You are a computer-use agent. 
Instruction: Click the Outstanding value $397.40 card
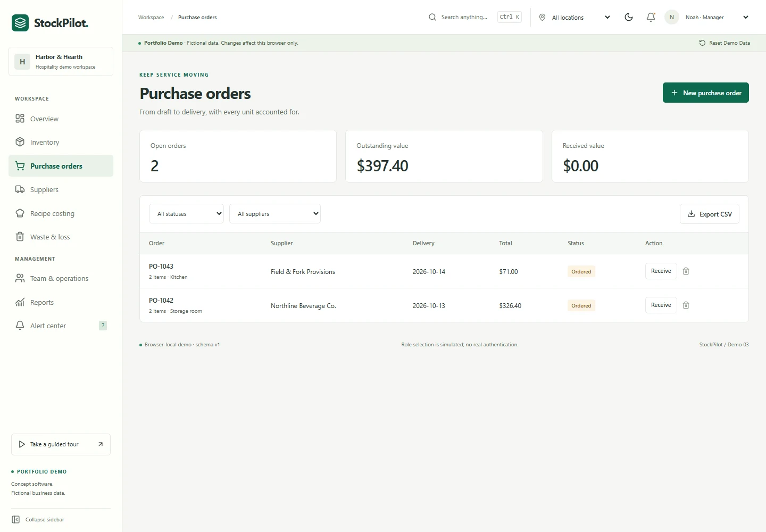444,156
